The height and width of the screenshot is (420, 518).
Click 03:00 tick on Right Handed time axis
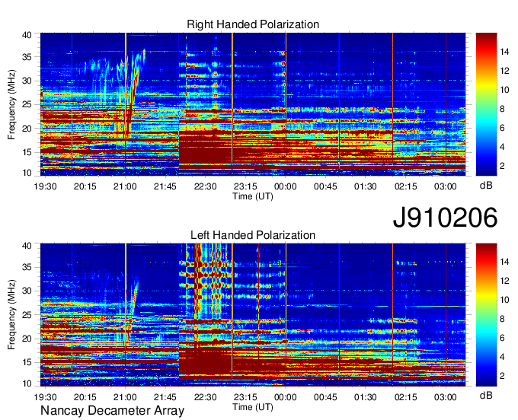446,186
